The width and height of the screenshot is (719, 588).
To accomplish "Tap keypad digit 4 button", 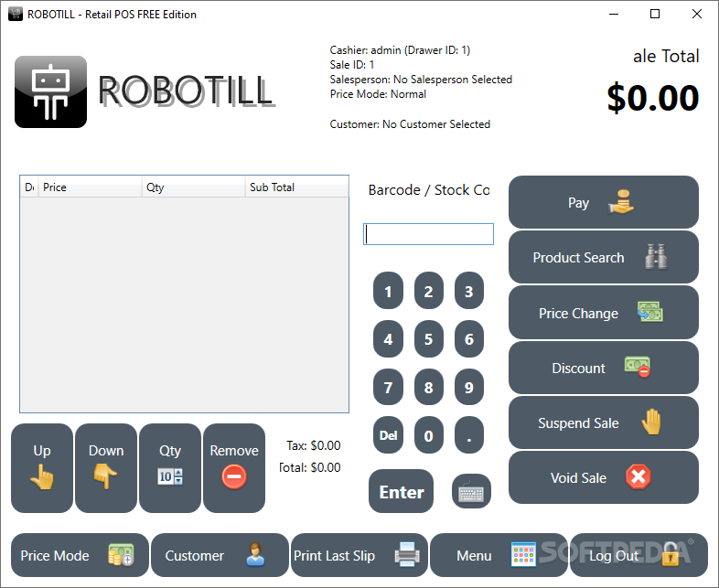I will coord(388,338).
